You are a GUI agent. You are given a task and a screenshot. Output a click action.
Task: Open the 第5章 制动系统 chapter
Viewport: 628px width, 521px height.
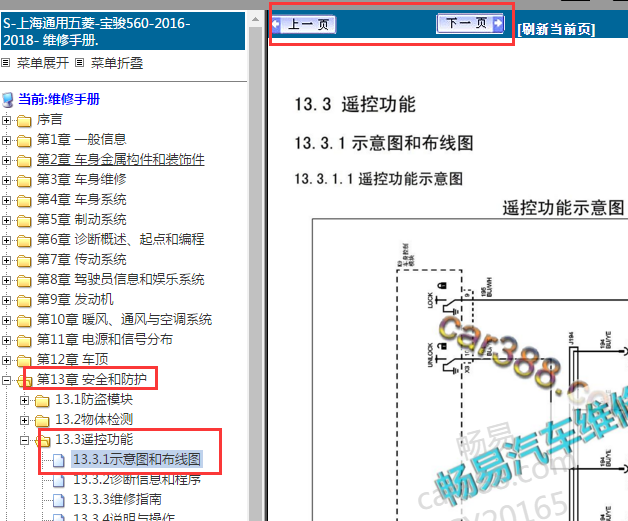tap(82, 219)
